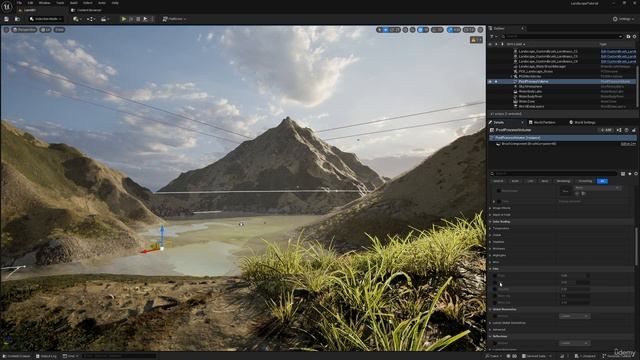Open the Help menu
Screen dimensions: 640x360
click(x=116, y=3)
